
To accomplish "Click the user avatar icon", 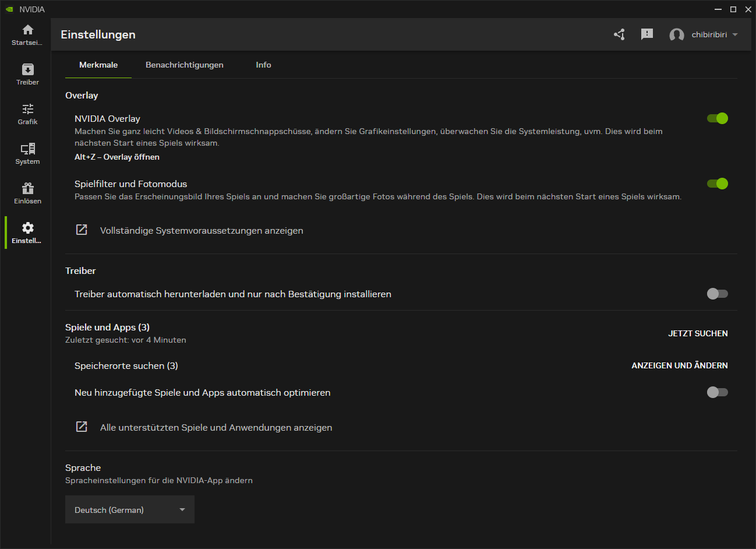I will pyautogui.click(x=677, y=35).
